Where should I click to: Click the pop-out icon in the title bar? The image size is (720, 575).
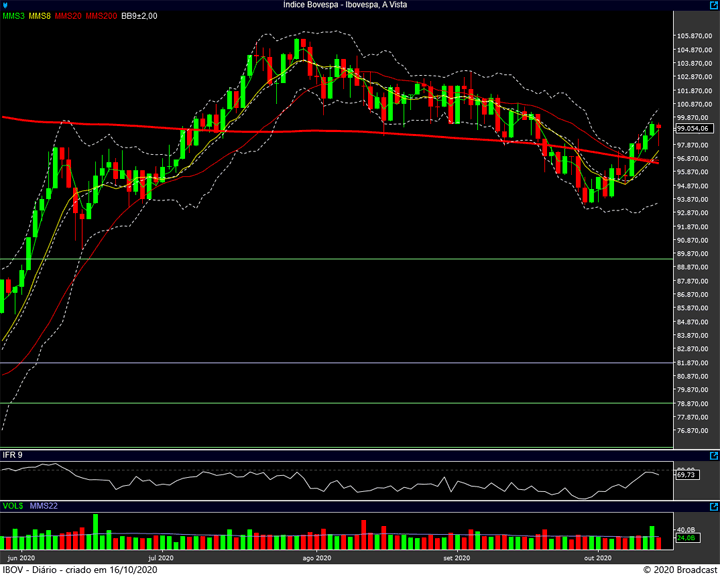click(x=711, y=5)
